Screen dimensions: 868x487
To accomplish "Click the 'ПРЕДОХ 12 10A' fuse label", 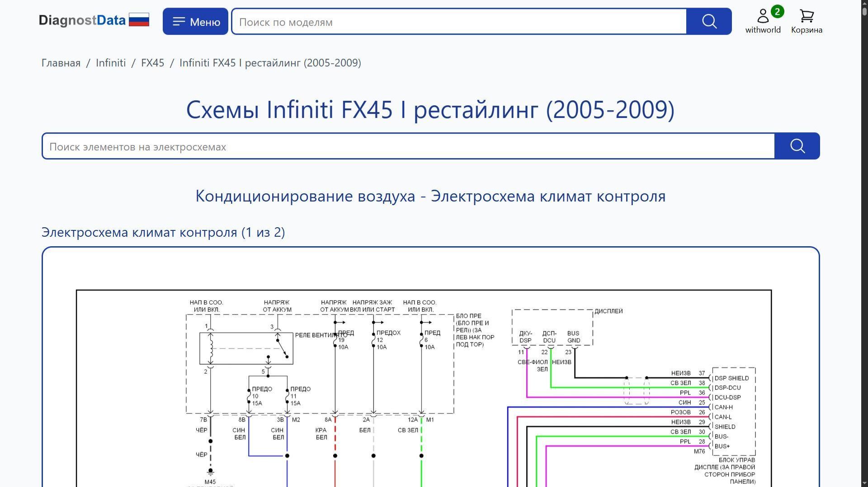I will [388, 340].
